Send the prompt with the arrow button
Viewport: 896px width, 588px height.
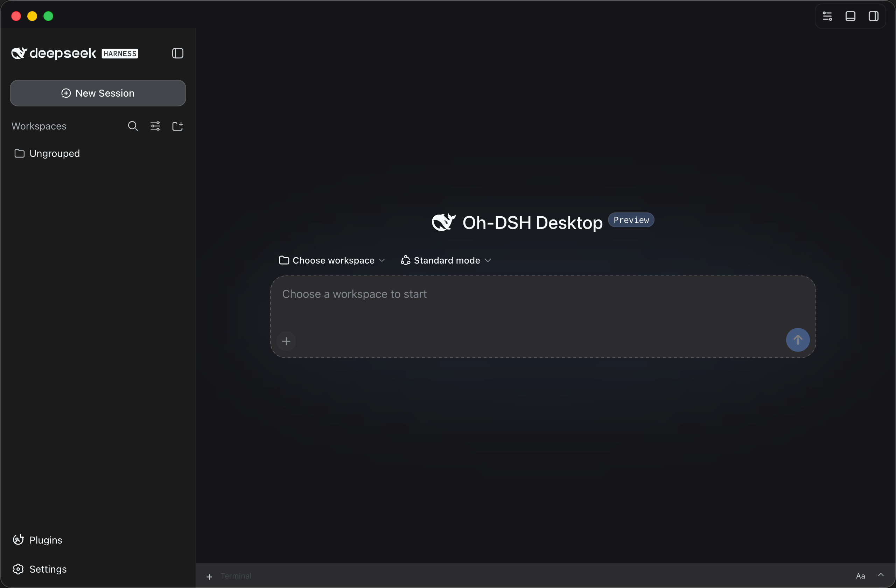pyautogui.click(x=798, y=340)
